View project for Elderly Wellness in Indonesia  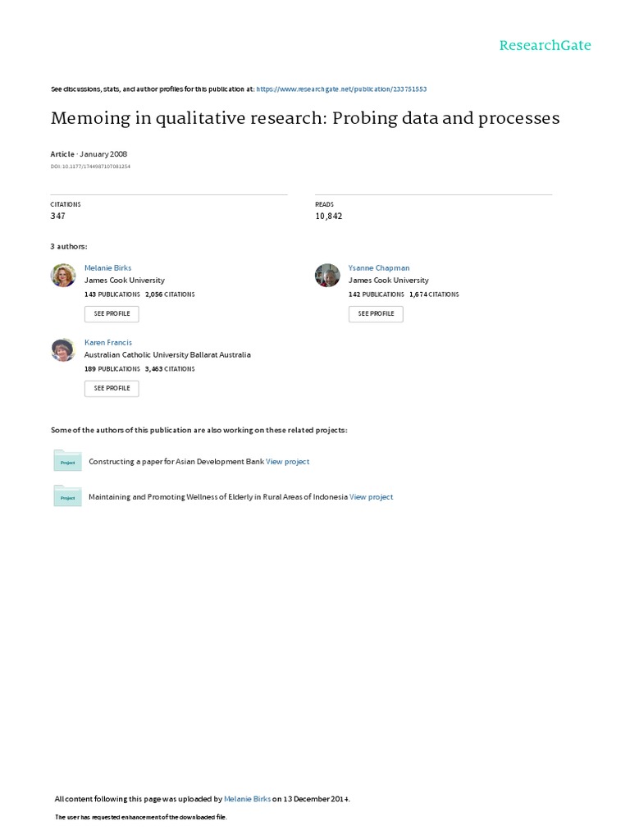click(371, 497)
